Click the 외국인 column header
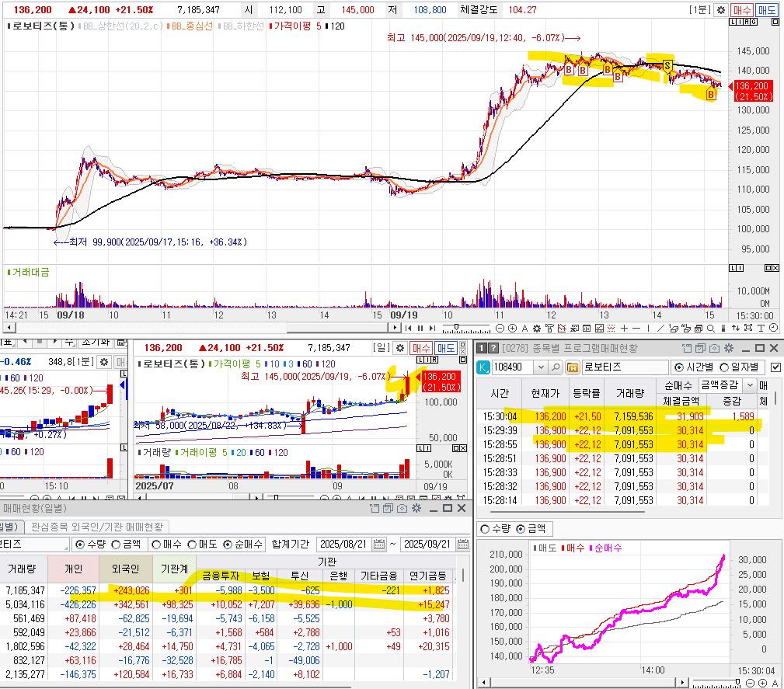The height and width of the screenshot is (689, 784). click(125, 569)
